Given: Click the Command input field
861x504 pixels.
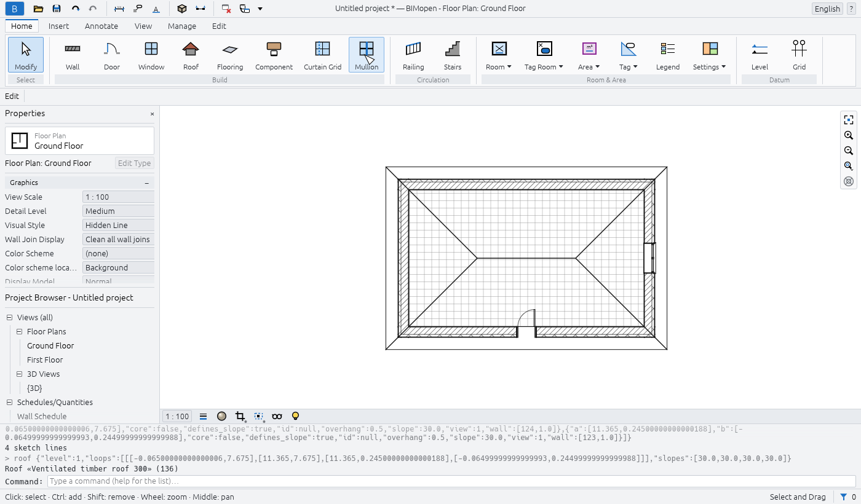Looking at the screenshot, I should (451, 481).
